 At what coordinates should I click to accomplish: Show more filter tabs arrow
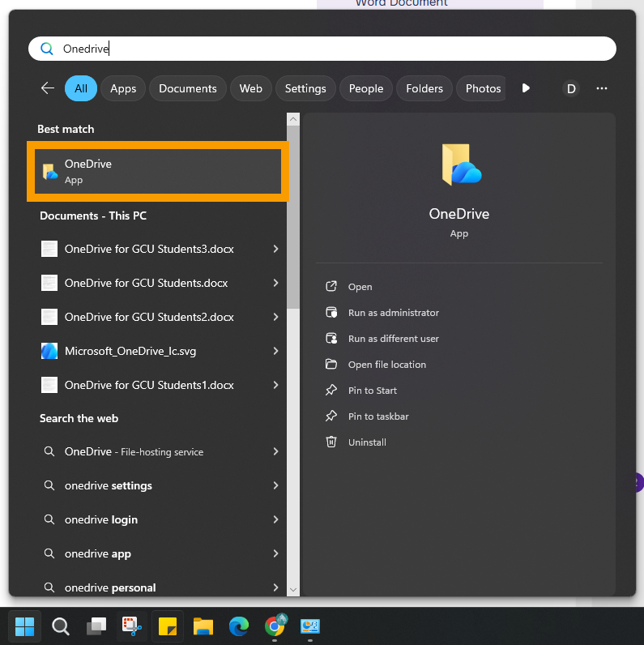pos(526,88)
